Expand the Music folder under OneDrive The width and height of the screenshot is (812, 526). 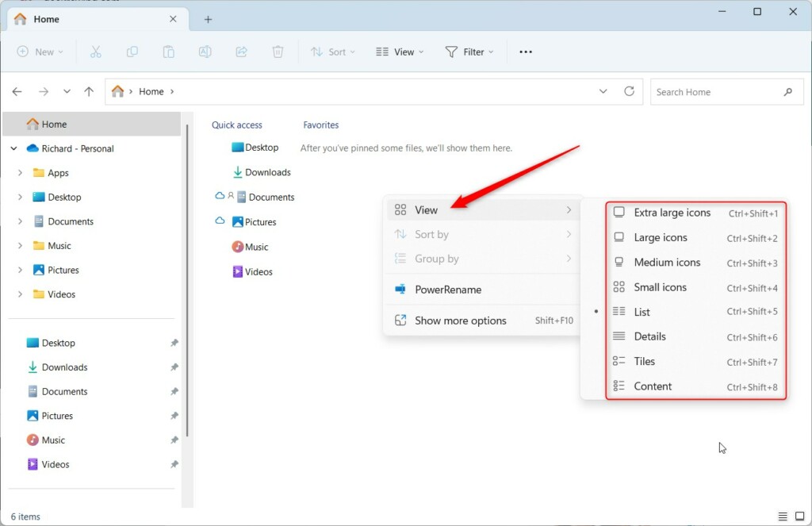coord(20,246)
